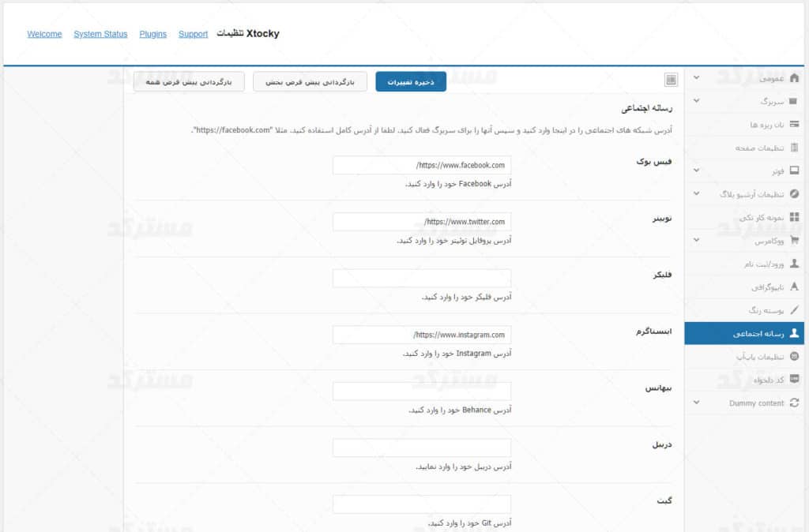
Task: Click the letter A typography icon
Action: point(794,286)
